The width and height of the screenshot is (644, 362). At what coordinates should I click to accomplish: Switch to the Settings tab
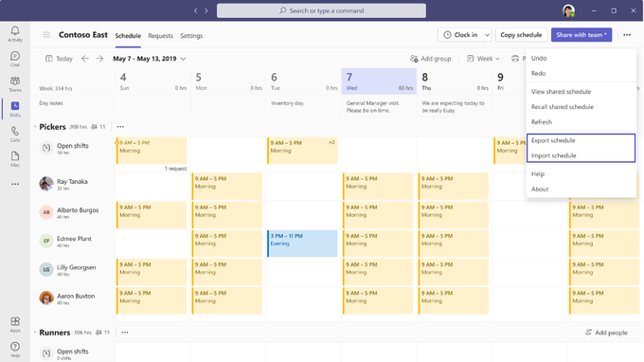tap(191, 36)
